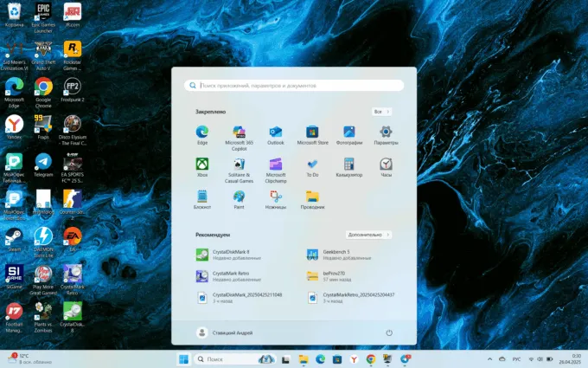Screen dimensions: 588x368
Task: Expand recommendations with Дополнительно button
Action: [369, 235]
